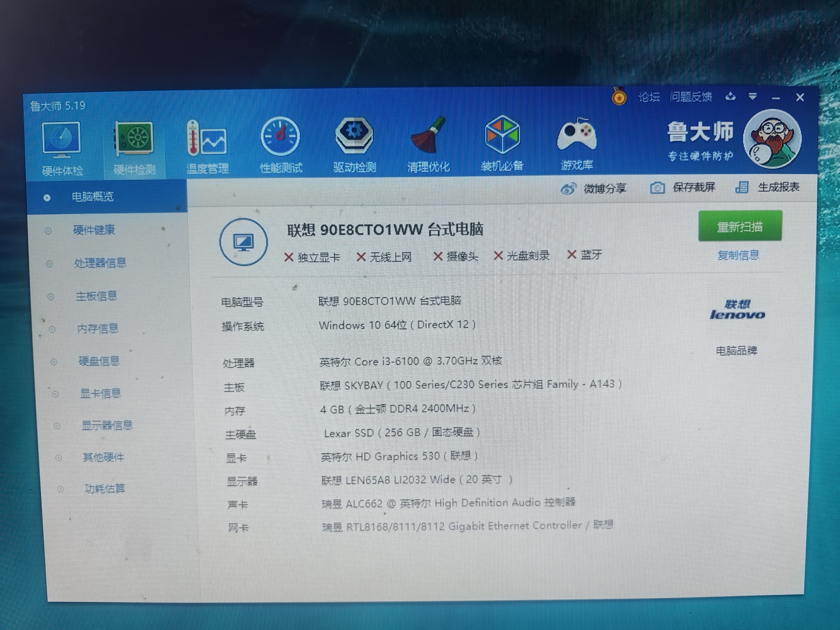Screen dimensions: 840x630
Task: Select the 温度管理 temperature management icon
Action: point(207,140)
